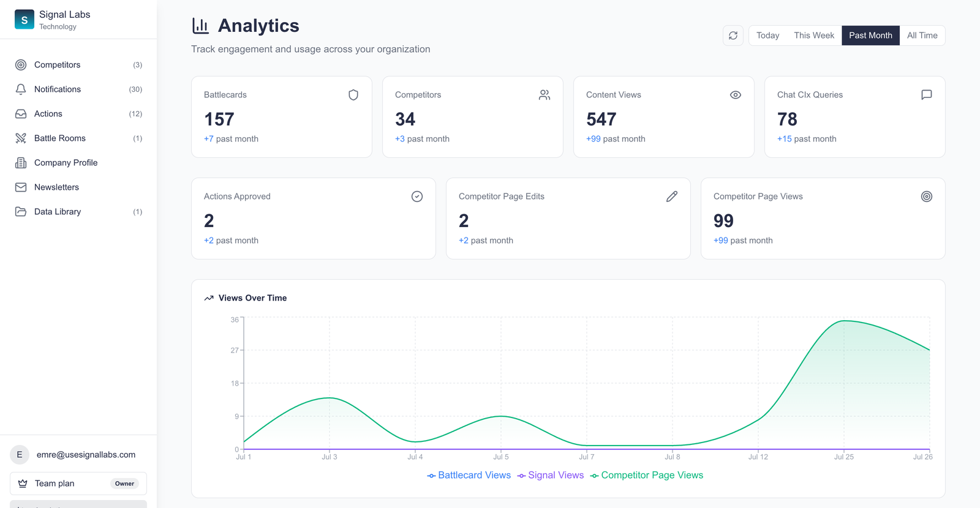980x508 pixels.
Task: Click the Battlecards count 157
Action: [219, 119]
